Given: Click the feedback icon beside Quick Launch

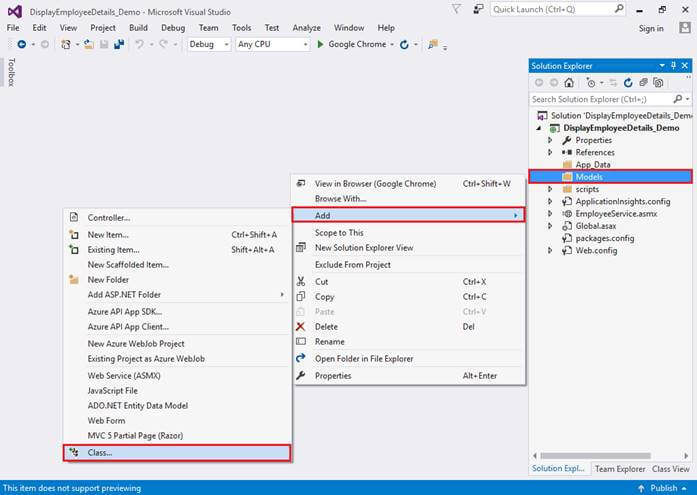Looking at the screenshot, I should coord(478,9).
